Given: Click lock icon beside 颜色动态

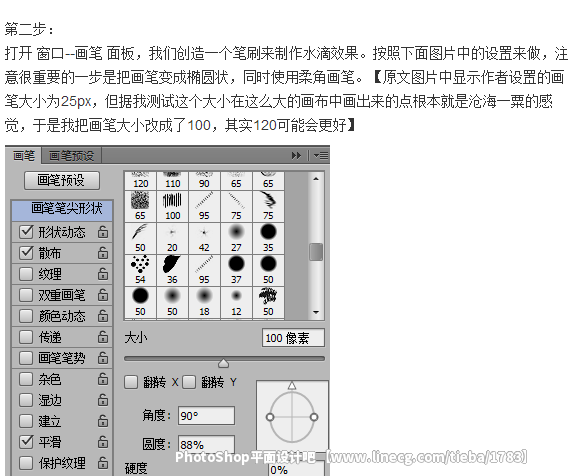Looking at the screenshot, I should (103, 316).
